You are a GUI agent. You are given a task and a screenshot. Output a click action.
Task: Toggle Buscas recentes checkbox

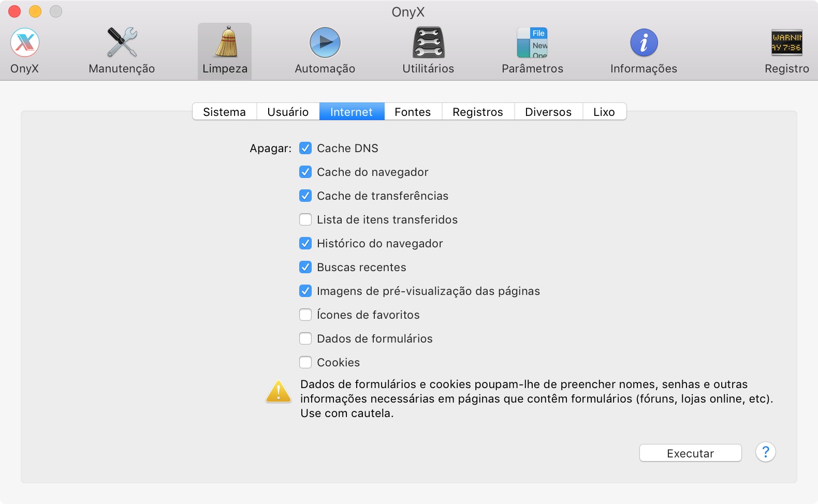pyautogui.click(x=305, y=267)
